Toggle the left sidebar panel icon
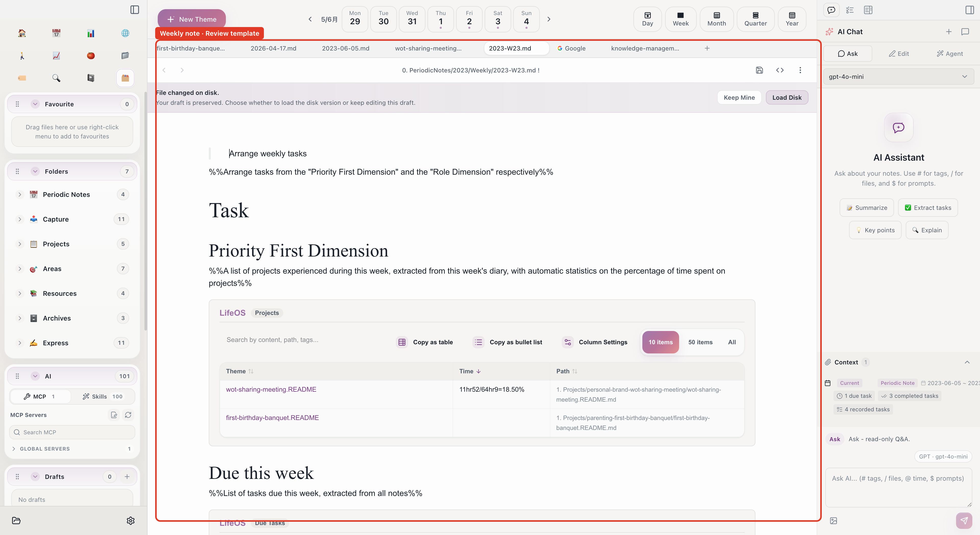This screenshot has width=980, height=535. tap(135, 9)
